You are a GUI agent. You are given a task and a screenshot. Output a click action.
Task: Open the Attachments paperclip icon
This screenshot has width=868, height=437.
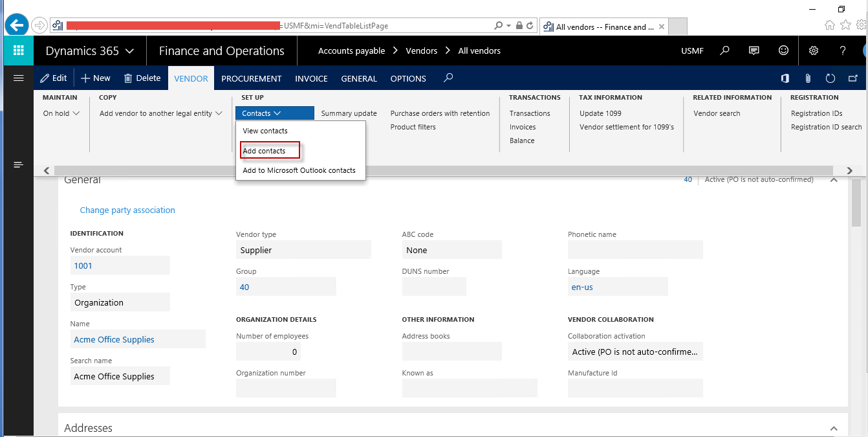click(807, 78)
